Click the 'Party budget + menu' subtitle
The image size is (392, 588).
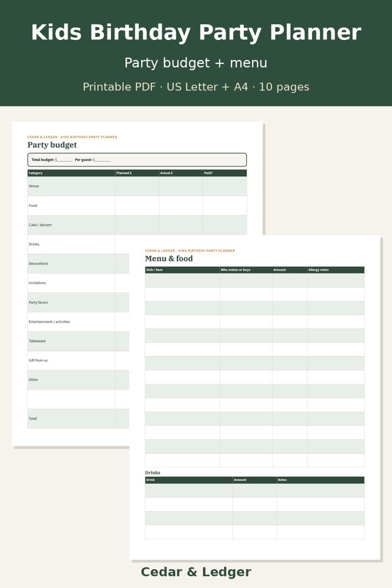pos(196,63)
